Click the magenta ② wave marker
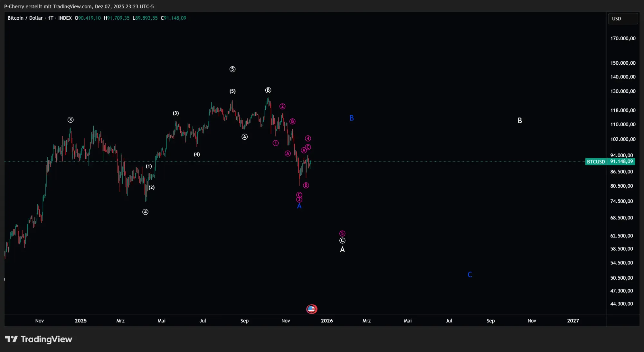644x352 pixels. (x=282, y=106)
